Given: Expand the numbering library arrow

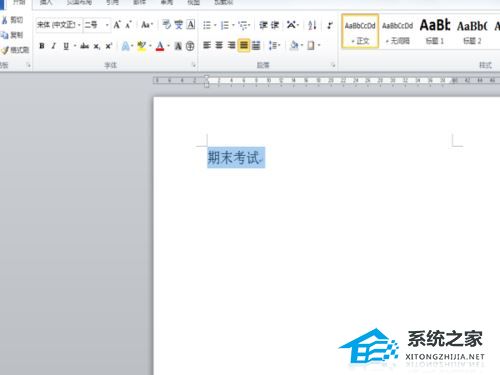Looking at the screenshot, I should 233,25.
